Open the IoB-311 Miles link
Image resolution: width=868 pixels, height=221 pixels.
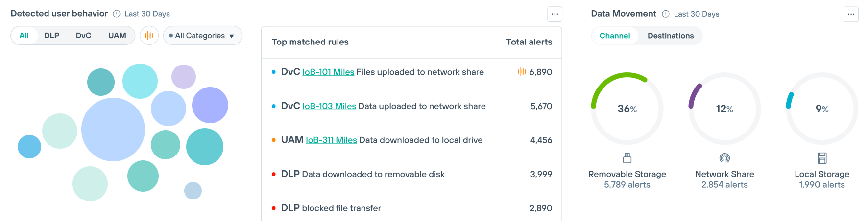coord(331,140)
